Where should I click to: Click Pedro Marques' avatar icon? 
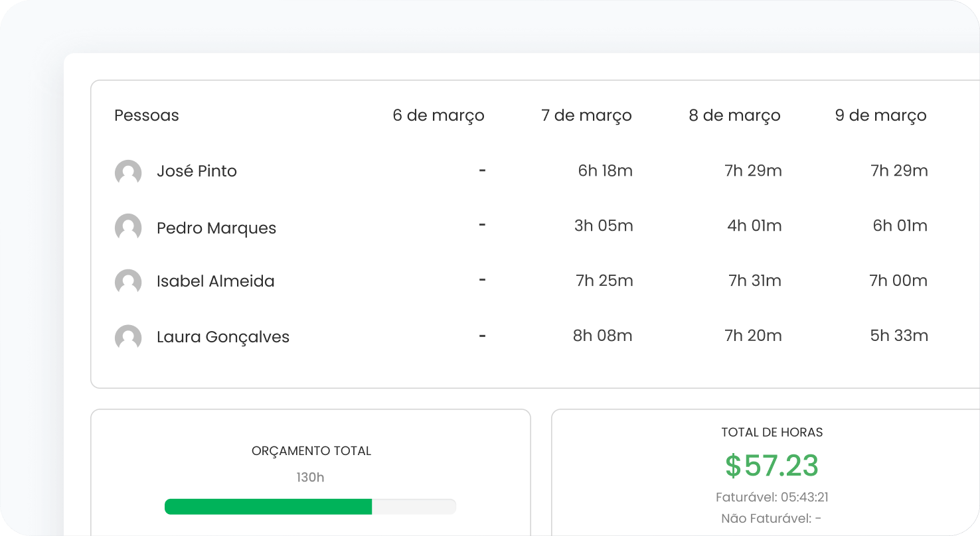pos(128,228)
